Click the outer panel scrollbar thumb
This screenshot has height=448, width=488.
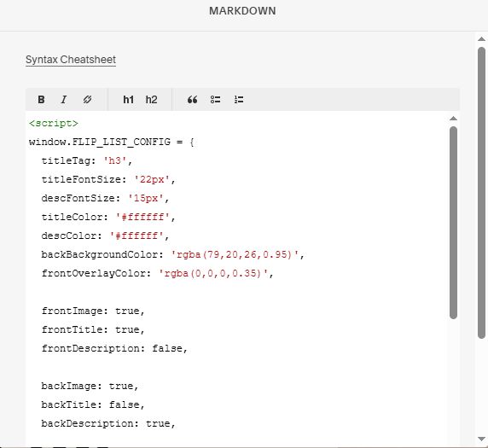tap(481, 193)
